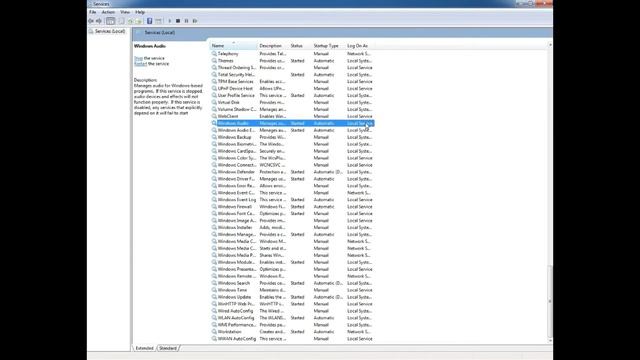This screenshot has height=360, width=640.
Task: Click the scrollbar down arrow of the services list
Action: pos(550,340)
